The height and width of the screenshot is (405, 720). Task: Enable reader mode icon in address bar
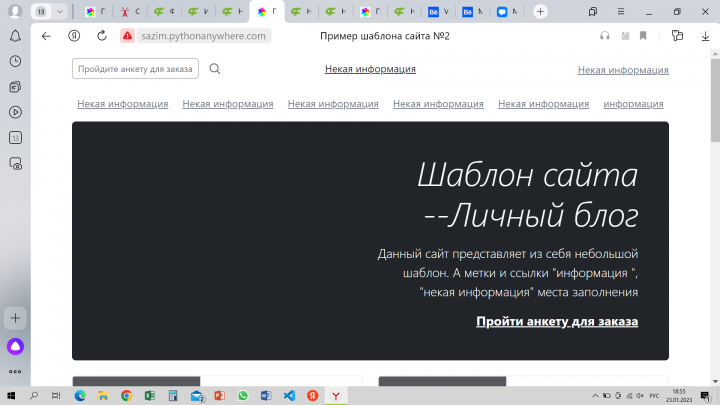coord(625,36)
